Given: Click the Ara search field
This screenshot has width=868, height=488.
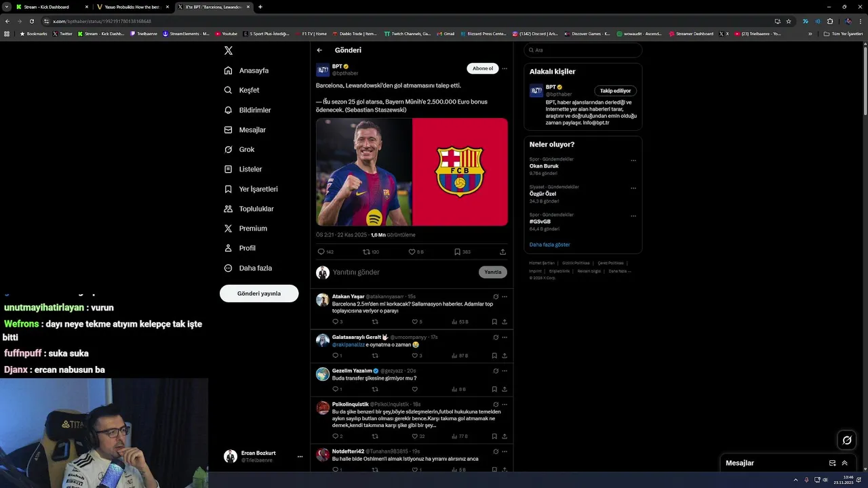Looking at the screenshot, I should pyautogui.click(x=583, y=50).
